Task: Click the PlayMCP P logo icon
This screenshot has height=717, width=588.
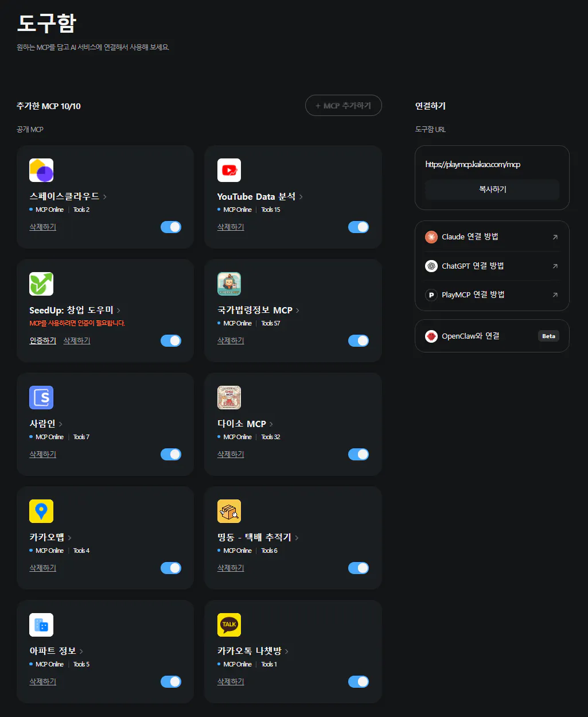Action: pos(431,295)
